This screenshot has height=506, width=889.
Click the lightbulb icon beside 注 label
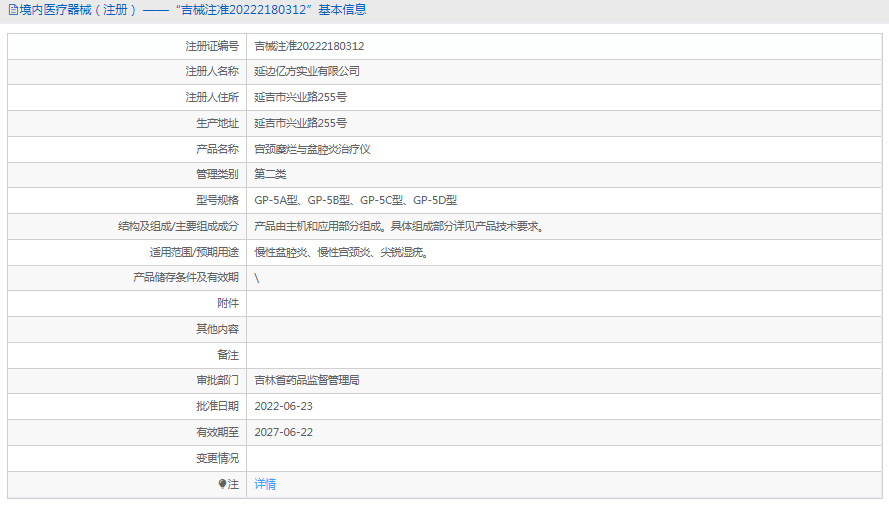[222, 484]
